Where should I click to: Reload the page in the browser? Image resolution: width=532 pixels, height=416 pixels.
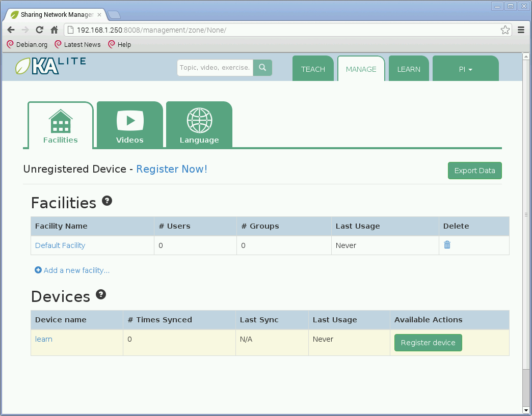[x=39, y=30]
